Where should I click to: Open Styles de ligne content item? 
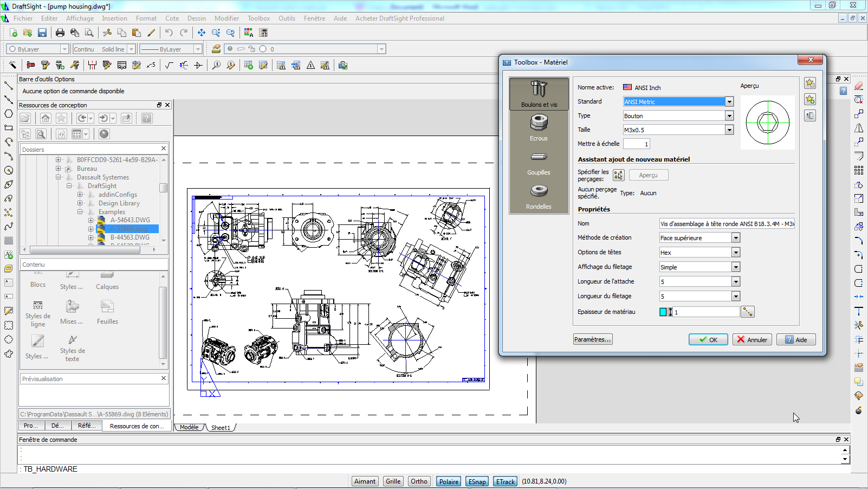point(38,314)
